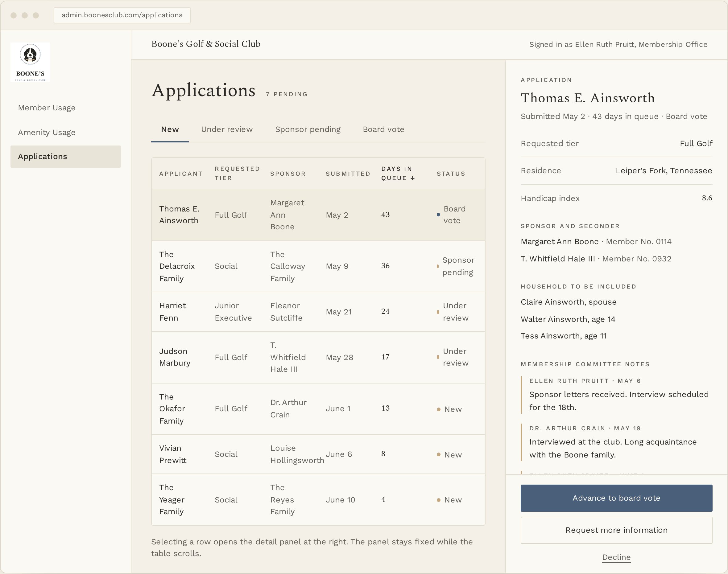
Task: Sort by Requested Tier column header
Action: [x=238, y=174]
